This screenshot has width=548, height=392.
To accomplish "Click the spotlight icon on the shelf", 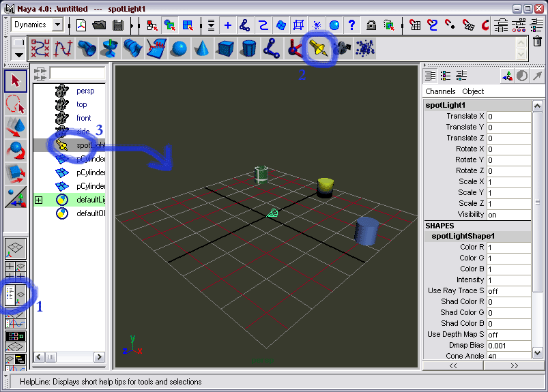I will coord(316,48).
